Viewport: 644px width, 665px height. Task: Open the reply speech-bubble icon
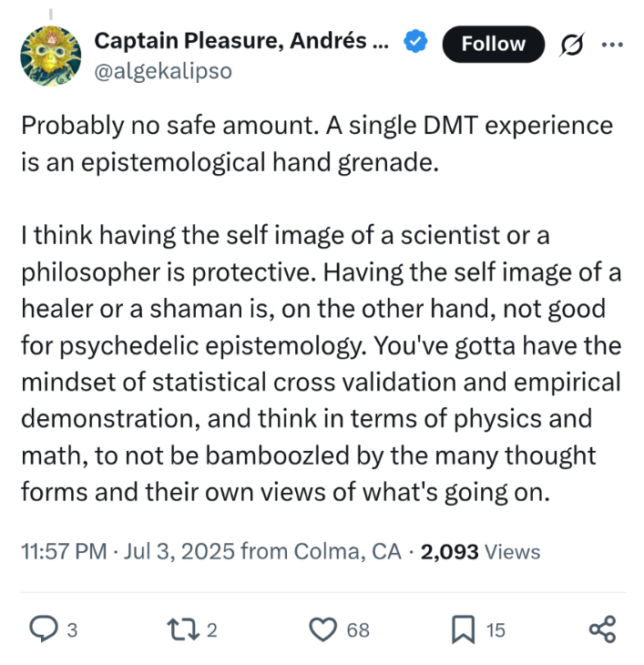(43, 629)
